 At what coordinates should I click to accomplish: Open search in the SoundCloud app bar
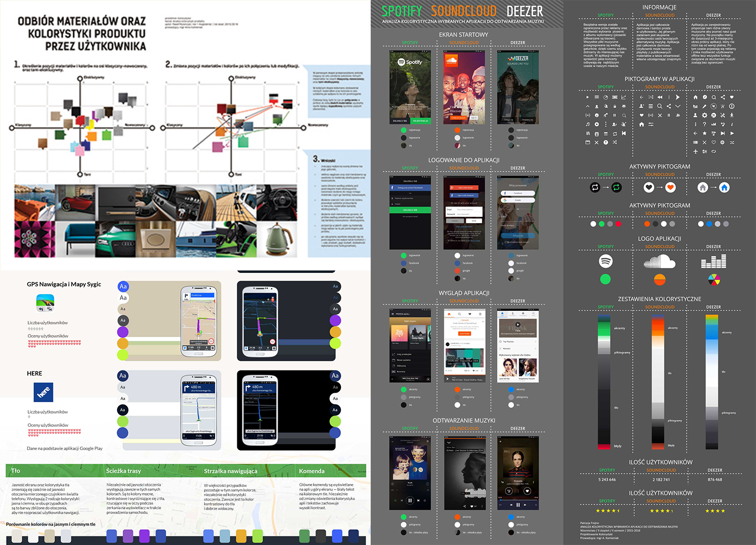pyautogui.click(x=459, y=314)
